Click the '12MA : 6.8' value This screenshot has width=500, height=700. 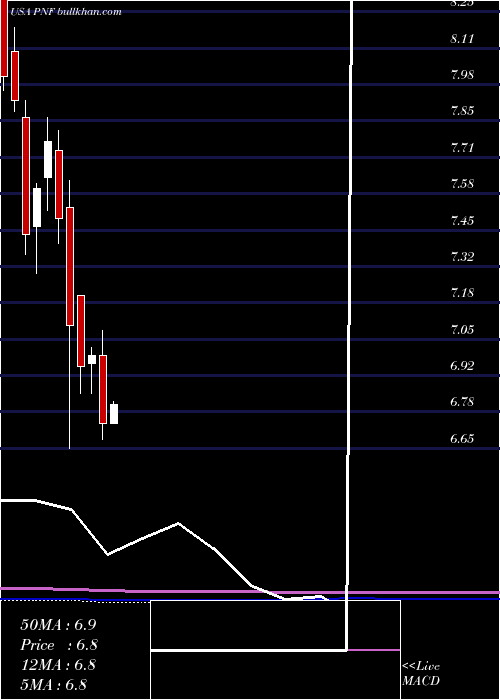click(x=58, y=665)
